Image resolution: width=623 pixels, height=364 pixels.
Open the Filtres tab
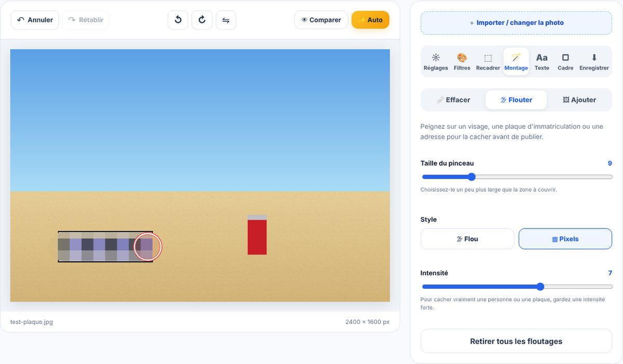tap(462, 62)
